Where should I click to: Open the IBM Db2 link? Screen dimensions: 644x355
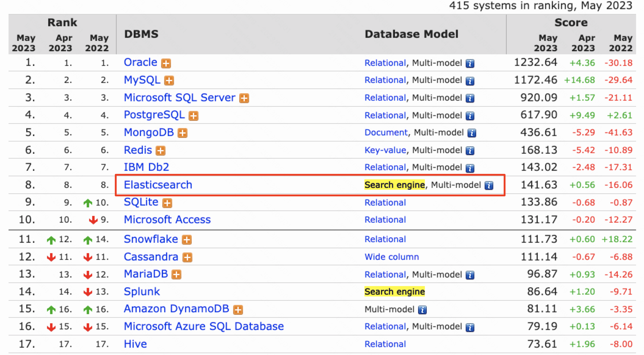coord(146,167)
